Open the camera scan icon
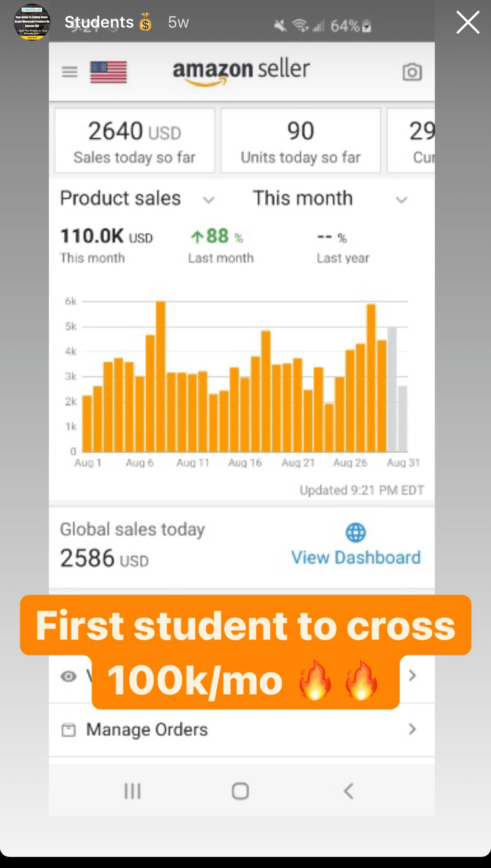The height and width of the screenshot is (868, 491). click(412, 72)
